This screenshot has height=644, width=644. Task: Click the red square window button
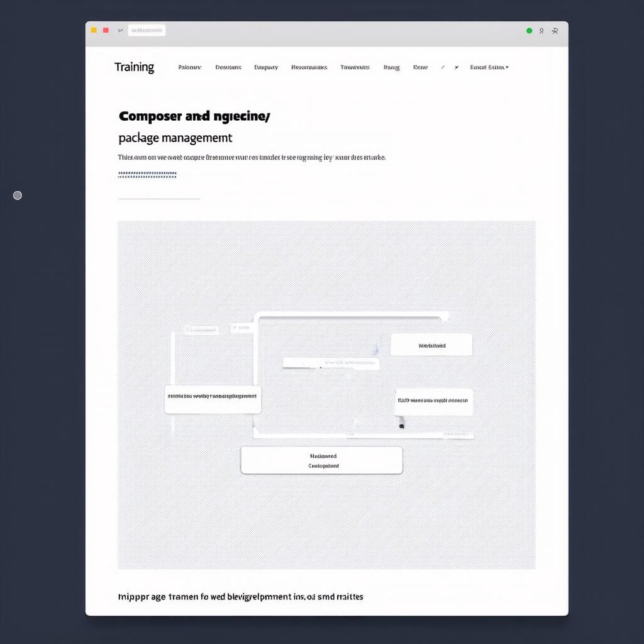(x=106, y=30)
